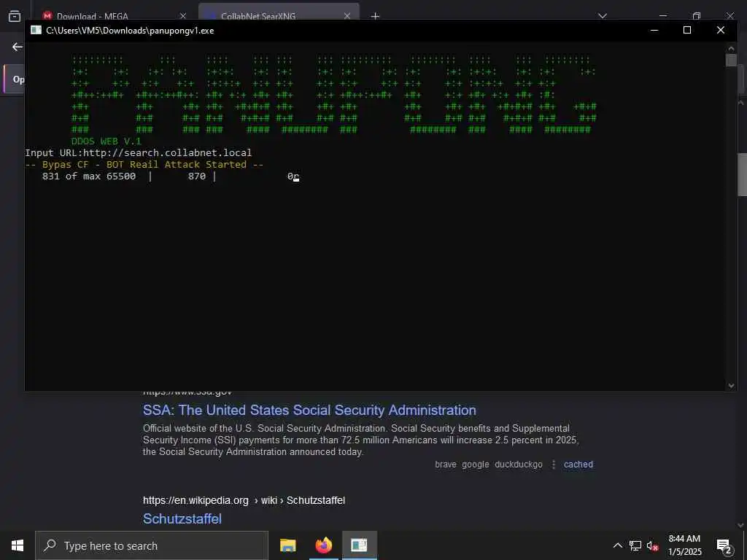Screen dimensions: 747x560
Task: Click the 'Bypas CF - BOT Reail Attack Started' line
Action: (x=144, y=165)
